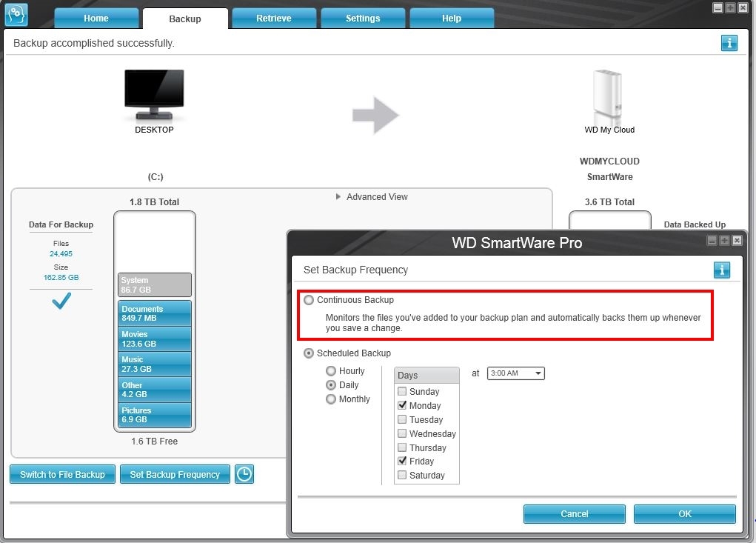Viewport: 756px width, 543px height.
Task: Click the (C:) drive label
Action: click(x=155, y=177)
